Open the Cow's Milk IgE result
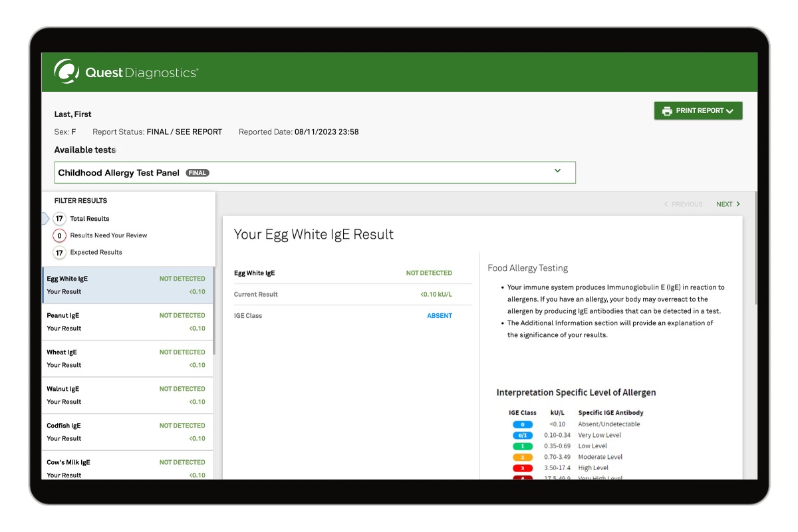 coord(126,467)
